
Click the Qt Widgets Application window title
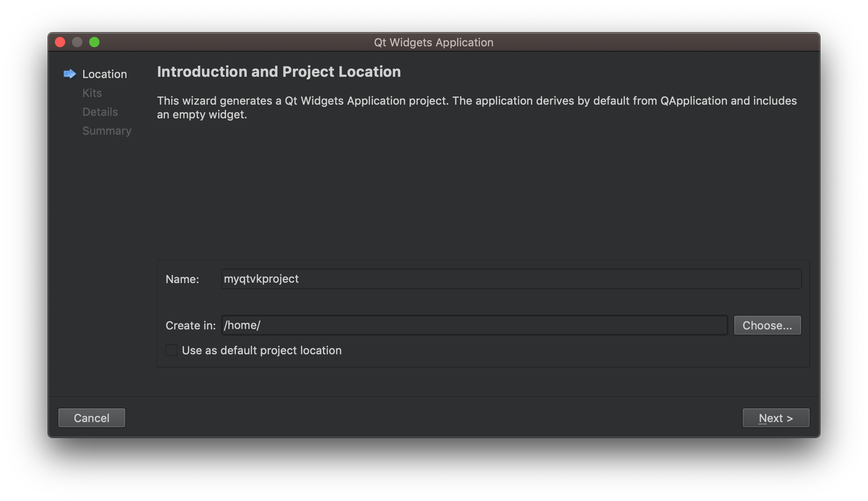point(434,42)
